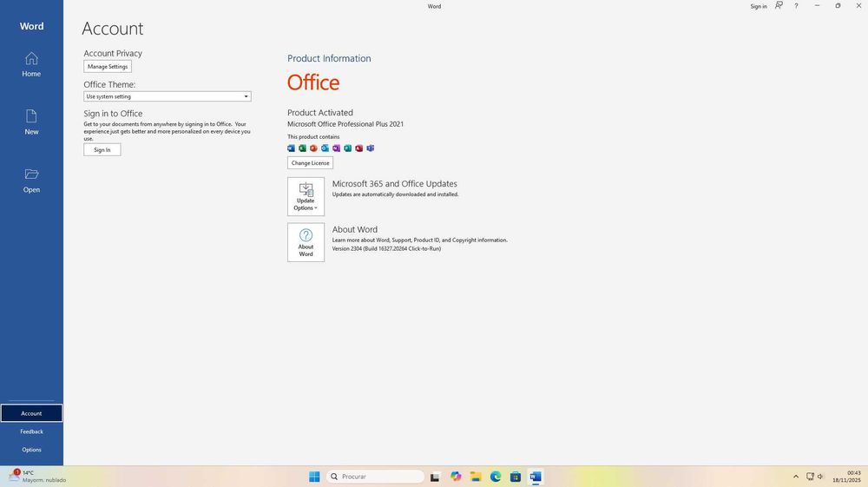This screenshot has height=487, width=868.
Task: Launch Microsoft Edge from the taskbar
Action: (x=496, y=477)
